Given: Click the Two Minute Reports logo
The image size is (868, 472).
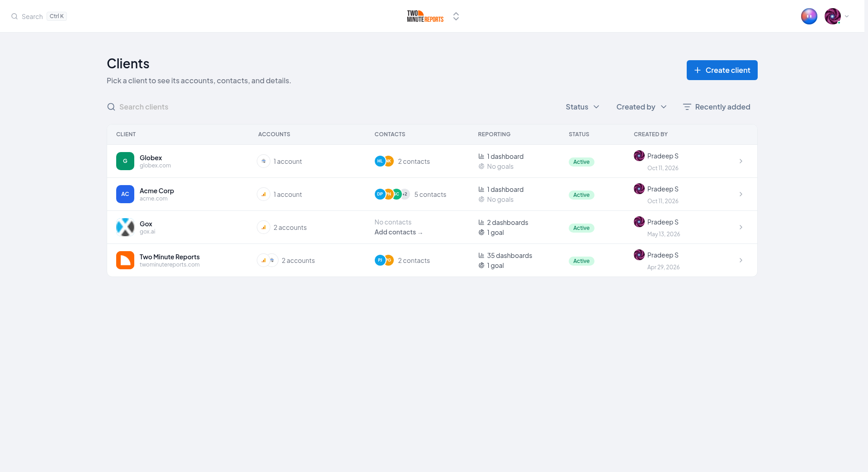Looking at the screenshot, I should pyautogui.click(x=425, y=16).
